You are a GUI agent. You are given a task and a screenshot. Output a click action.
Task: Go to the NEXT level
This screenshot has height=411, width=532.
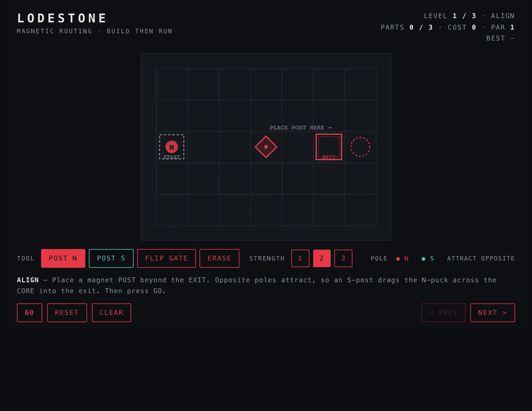(493, 313)
